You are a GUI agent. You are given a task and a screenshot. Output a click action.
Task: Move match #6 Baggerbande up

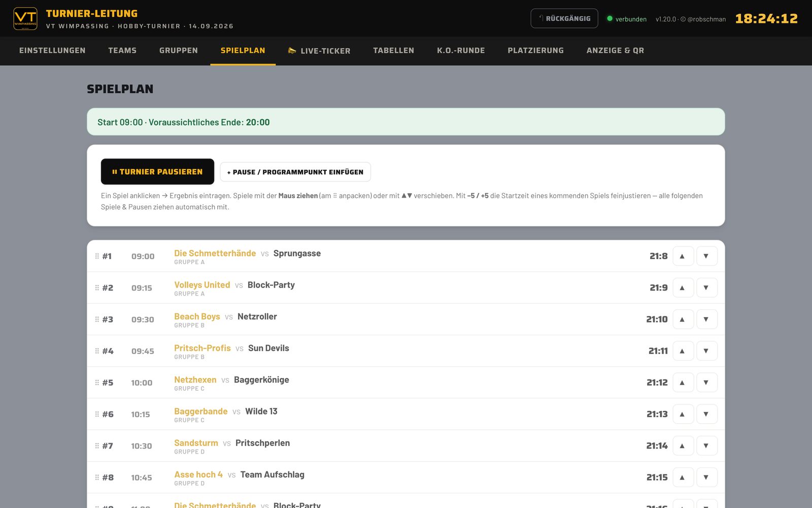point(683,414)
